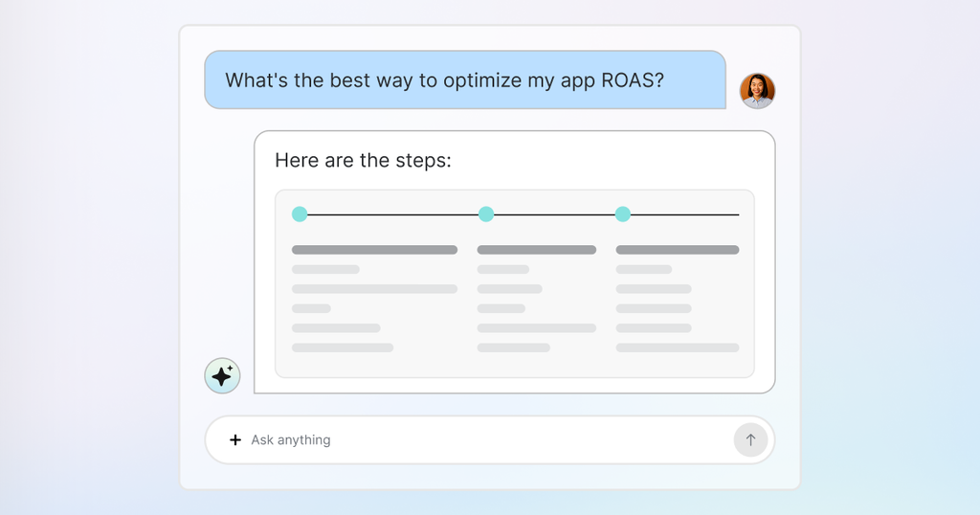Click the plus attachment icon

235,440
